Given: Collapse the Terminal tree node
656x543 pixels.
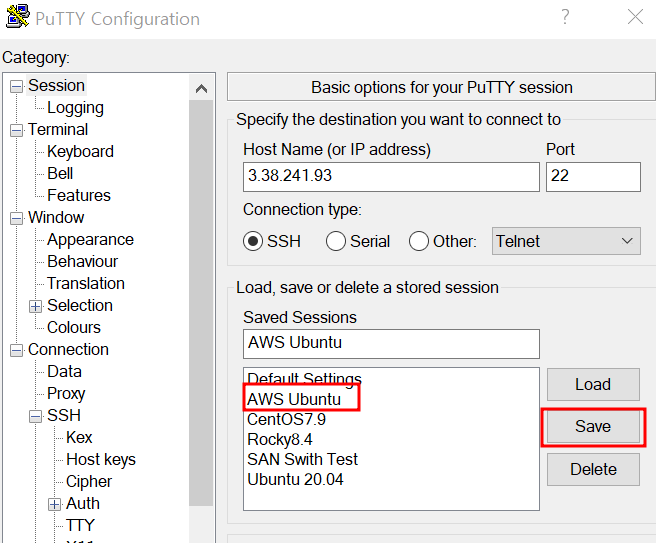Looking at the screenshot, I should (16, 131).
